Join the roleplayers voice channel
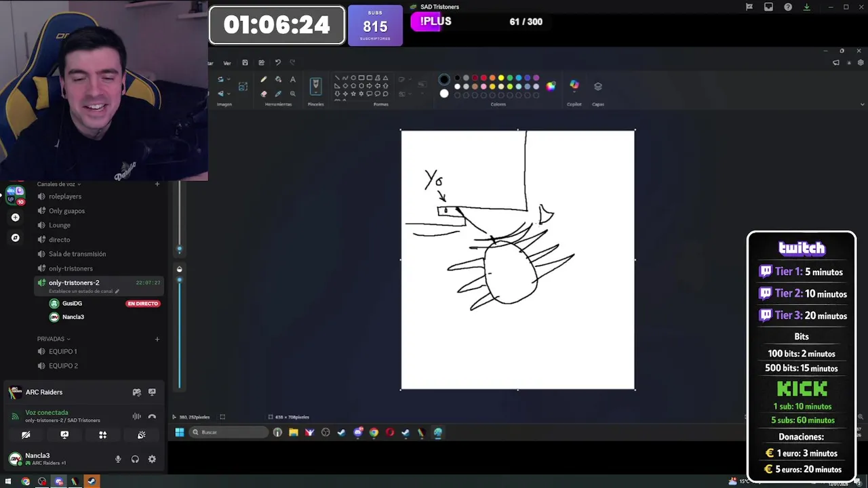 pyautogui.click(x=98, y=197)
